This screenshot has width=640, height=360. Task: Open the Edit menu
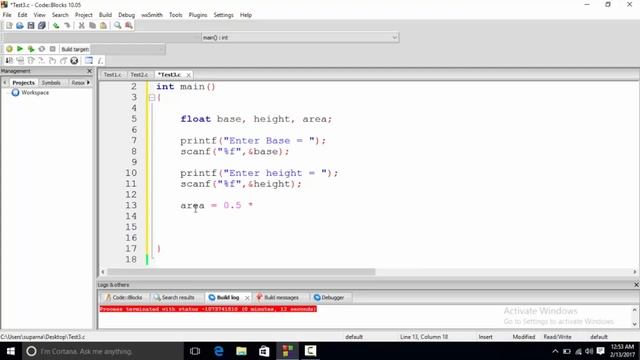coord(22,15)
